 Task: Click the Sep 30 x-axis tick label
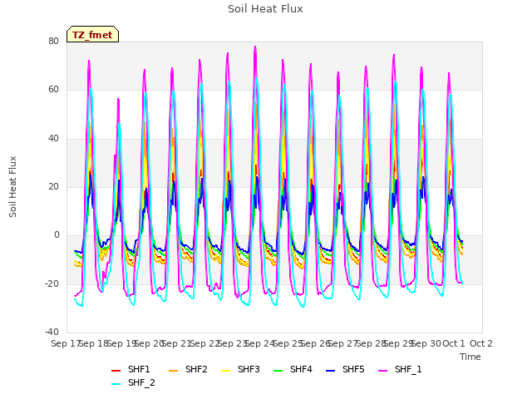point(426,343)
